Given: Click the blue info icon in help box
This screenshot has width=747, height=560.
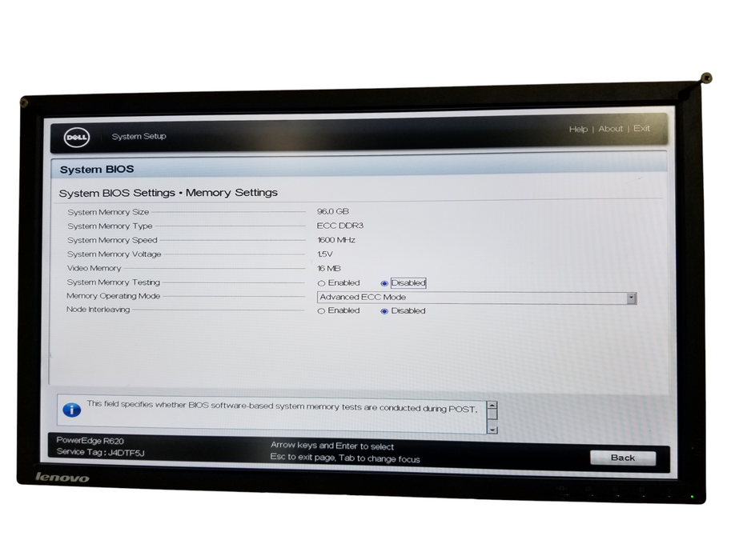Looking at the screenshot, I should pyautogui.click(x=72, y=410).
